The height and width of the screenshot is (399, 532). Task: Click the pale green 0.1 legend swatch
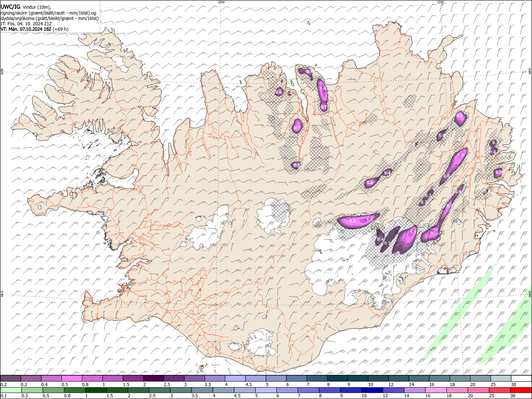11,390
